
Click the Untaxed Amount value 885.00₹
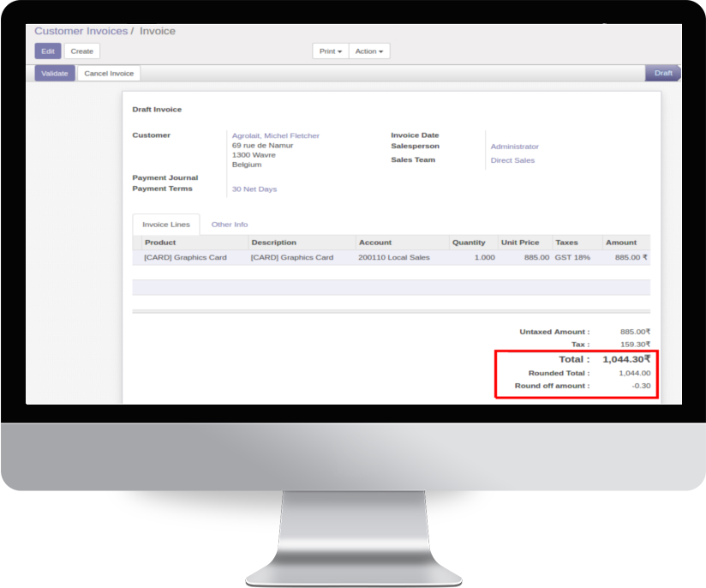pos(635,332)
